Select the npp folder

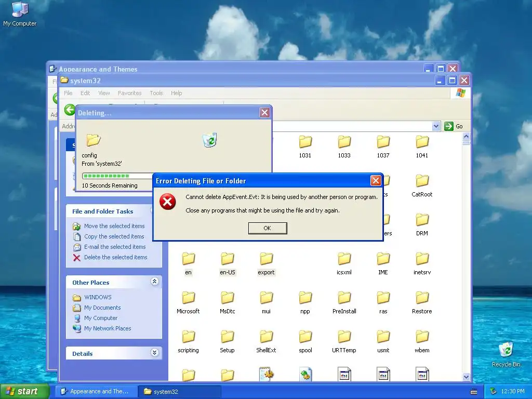(305, 303)
